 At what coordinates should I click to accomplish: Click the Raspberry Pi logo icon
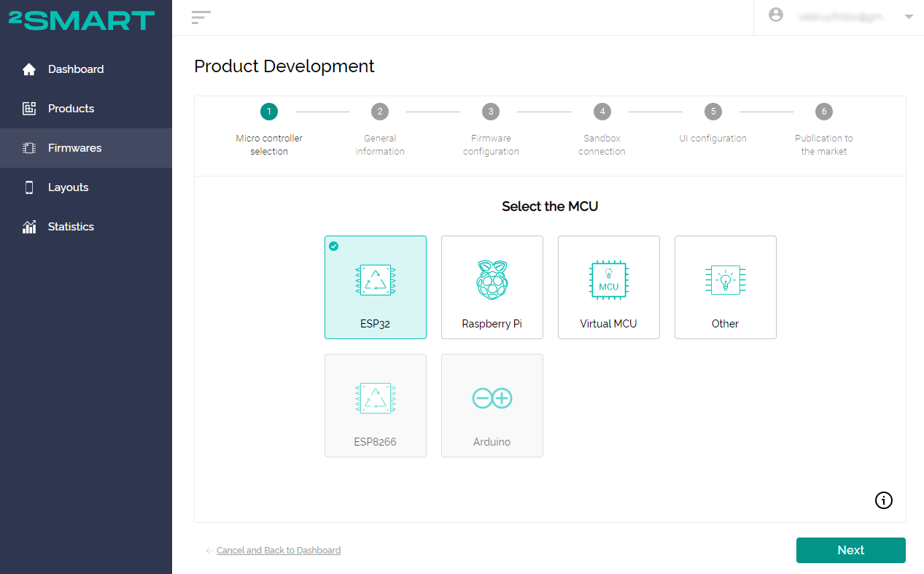tap(492, 280)
